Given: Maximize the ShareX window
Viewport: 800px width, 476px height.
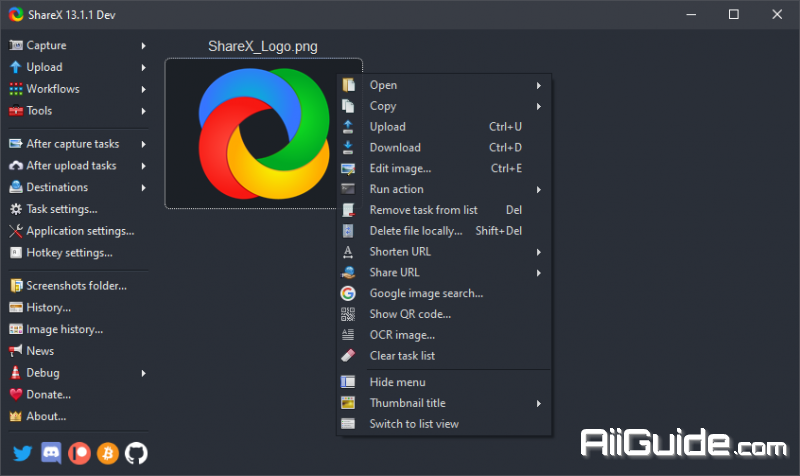Looking at the screenshot, I should (x=734, y=14).
